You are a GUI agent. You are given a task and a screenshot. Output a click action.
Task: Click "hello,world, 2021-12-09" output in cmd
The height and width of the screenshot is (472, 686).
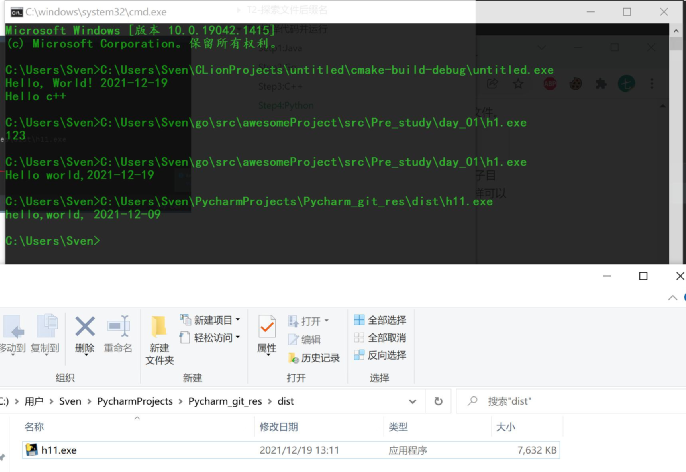(83, 214)
